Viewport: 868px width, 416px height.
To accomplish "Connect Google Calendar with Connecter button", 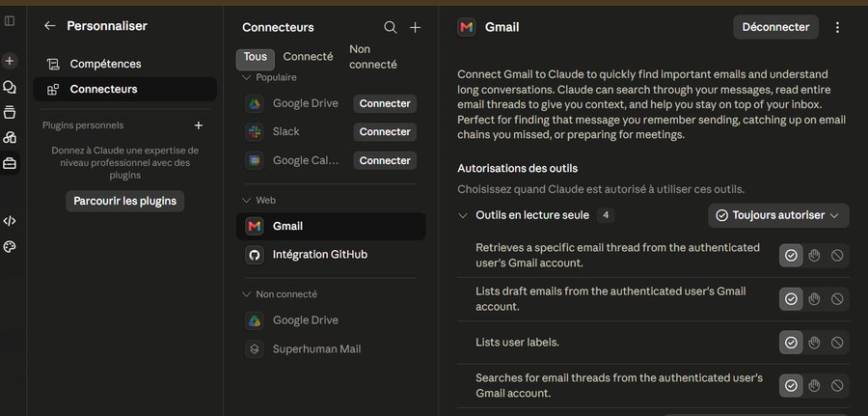I will [x=385, y=160].
